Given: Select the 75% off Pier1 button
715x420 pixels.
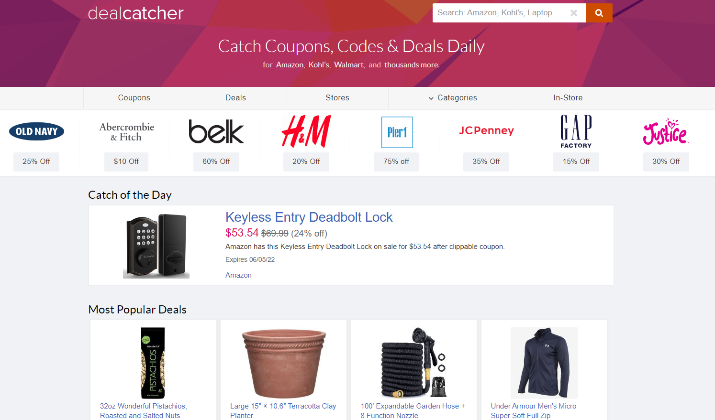Looking at the screenshot, I should tap(396, 161).
